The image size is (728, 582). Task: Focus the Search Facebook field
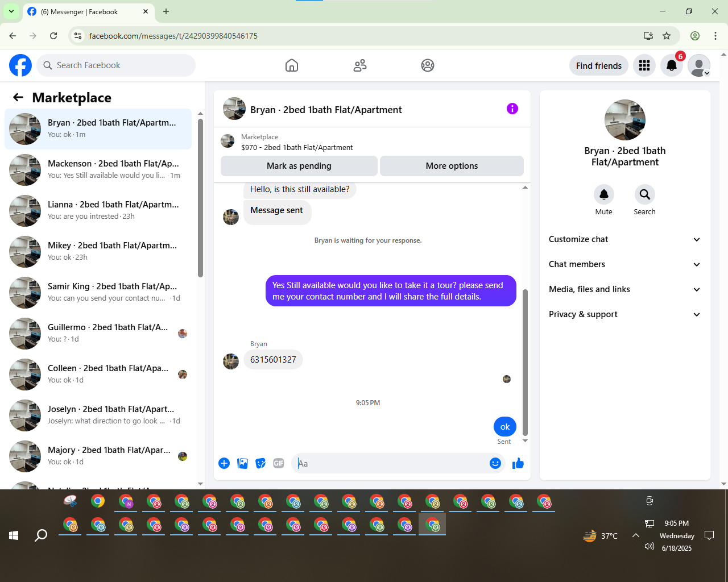click(x=116, y=65)
